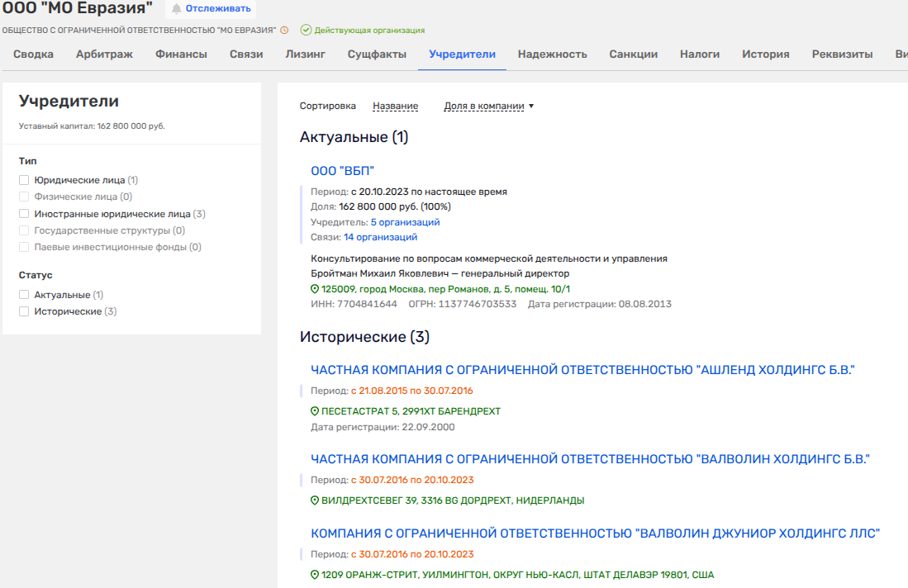
Task: Click location pin beside ПЕСЕТАСТРАТ 5 address
Action: pos(315,411)
